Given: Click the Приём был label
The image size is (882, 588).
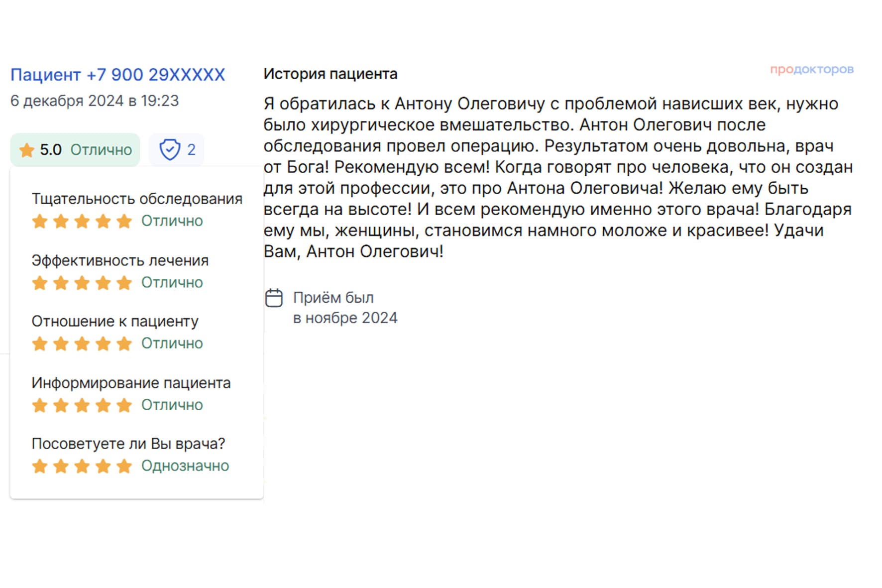Looking at the screenshot, I should tap(333, 298).
